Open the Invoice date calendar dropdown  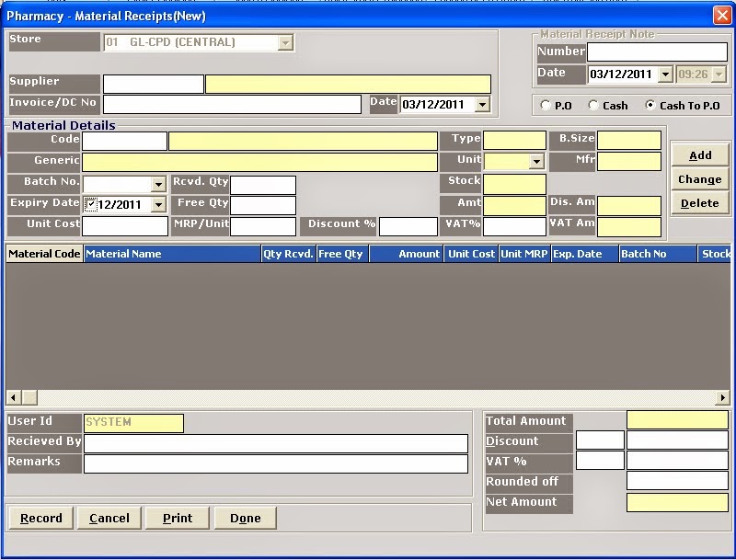(x=484, y=105)
